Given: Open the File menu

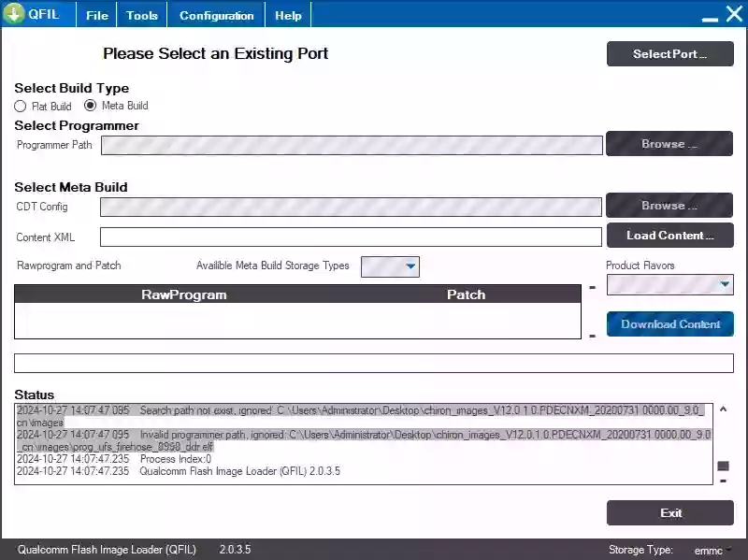Looking at the screenshot, I should click(x=97, y=15).
